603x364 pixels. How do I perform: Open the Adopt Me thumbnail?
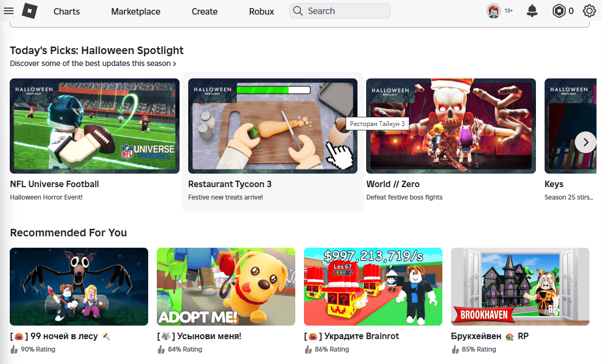point(226,287)
